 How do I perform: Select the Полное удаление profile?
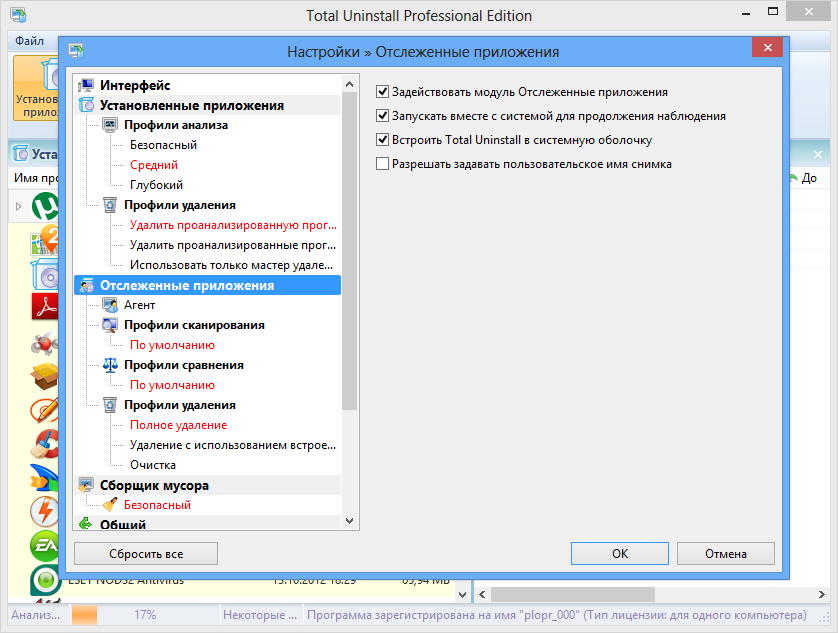pos(179,425)
